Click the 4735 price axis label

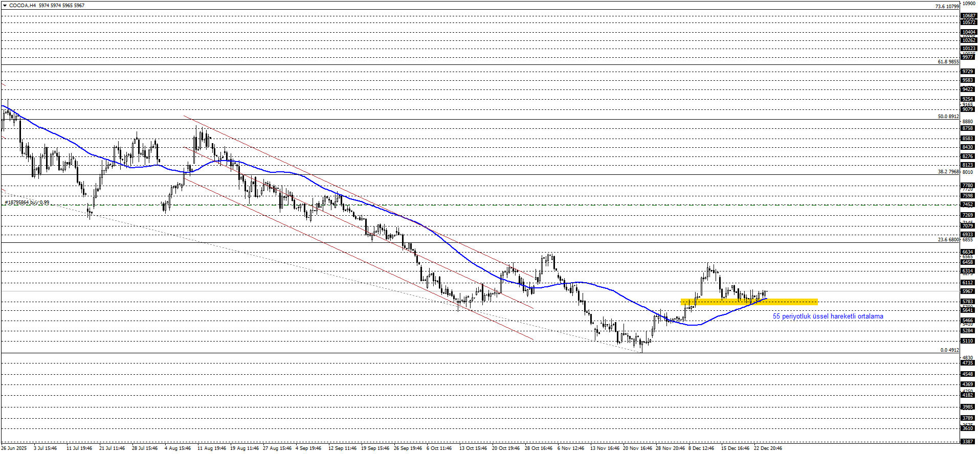click(x=968, y=363)
